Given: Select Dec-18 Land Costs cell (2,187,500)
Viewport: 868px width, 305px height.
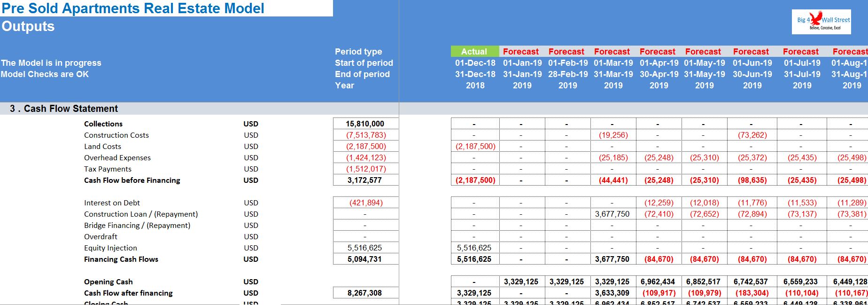Looking at the screenshot, I should pos(475,146).
